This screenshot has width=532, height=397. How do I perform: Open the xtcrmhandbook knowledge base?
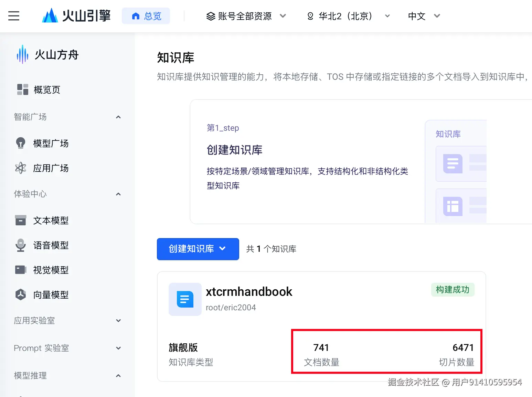249,292
